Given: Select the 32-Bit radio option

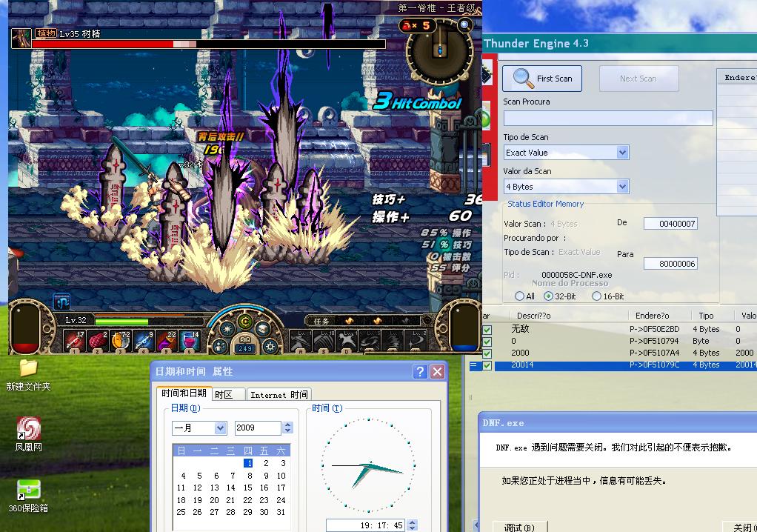Looking at the screenshot, I should (x=548, y=296).
